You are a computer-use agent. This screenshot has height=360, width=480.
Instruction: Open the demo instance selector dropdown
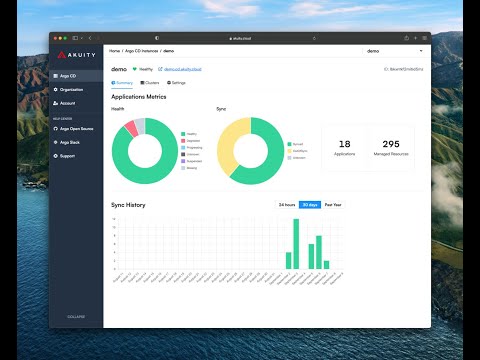click(x=394, y=51)
